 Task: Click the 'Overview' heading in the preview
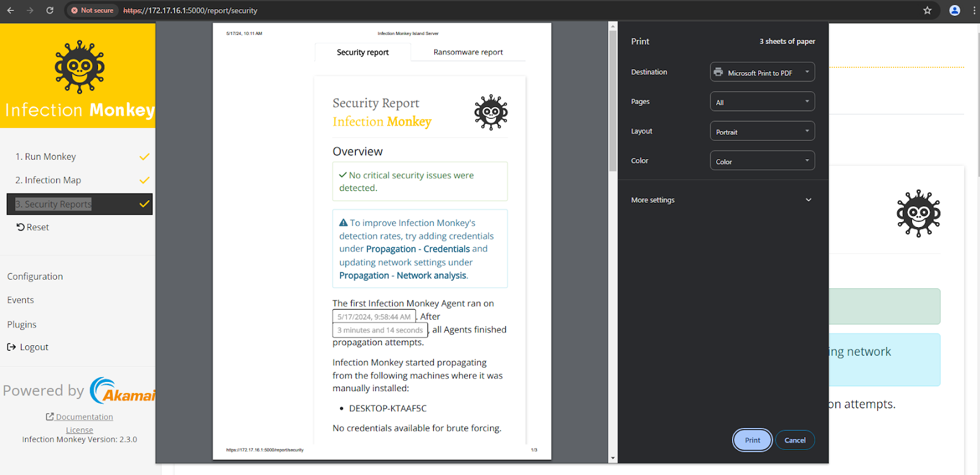[358, 152]
